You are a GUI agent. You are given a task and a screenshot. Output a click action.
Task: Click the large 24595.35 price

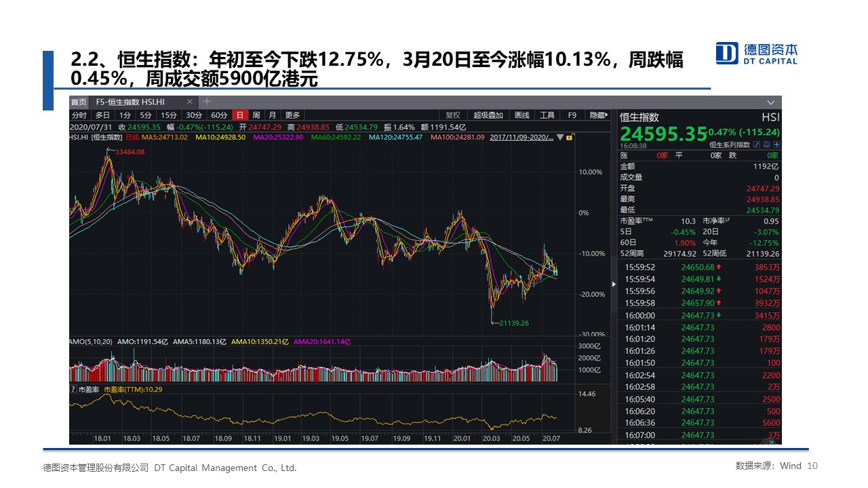pyautogui.click(x=663, y=134)
